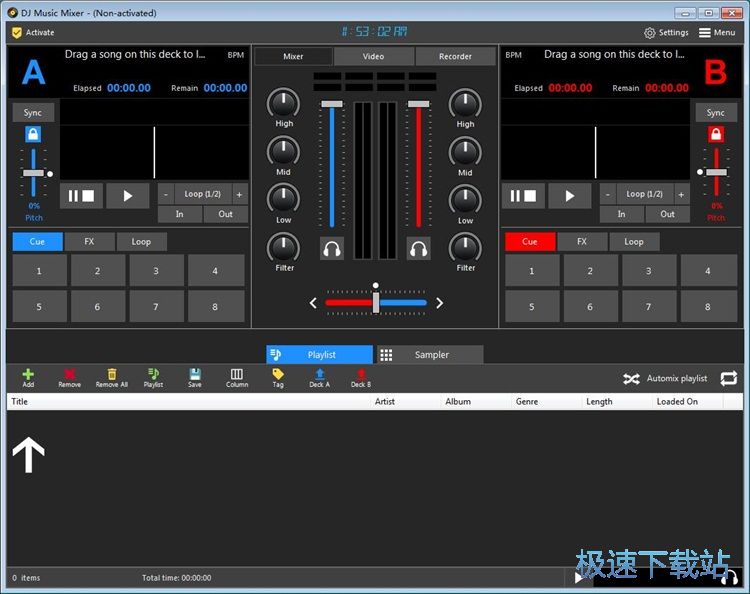Click the Column layout icon

click(237, 375)
